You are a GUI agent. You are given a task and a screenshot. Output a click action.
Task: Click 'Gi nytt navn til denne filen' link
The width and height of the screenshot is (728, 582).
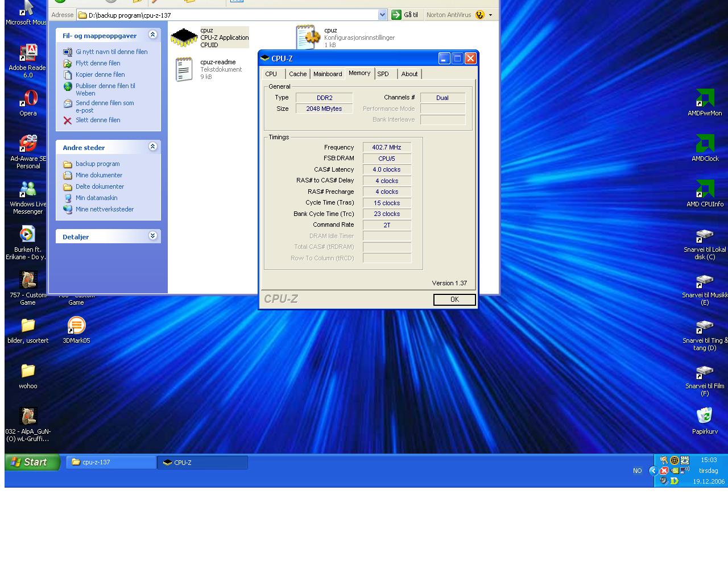tap(111, 52)
